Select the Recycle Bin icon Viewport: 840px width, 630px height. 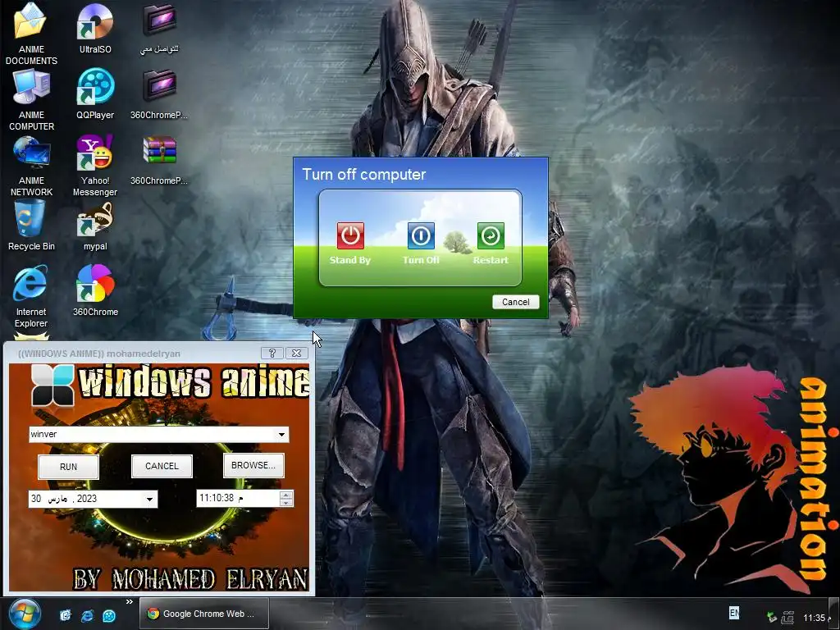click(x=30, y=217)
